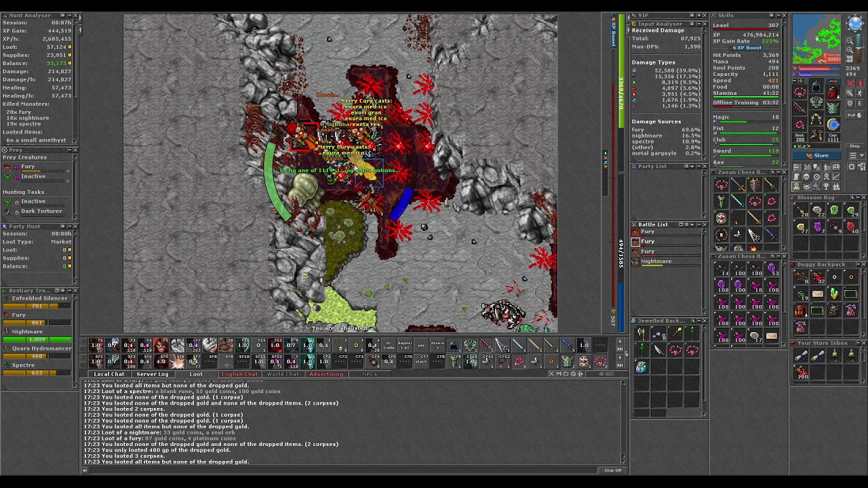868x488 pixels.
Task: Toggle the shield defensive mode button
Action: click(x=850, y=103)
